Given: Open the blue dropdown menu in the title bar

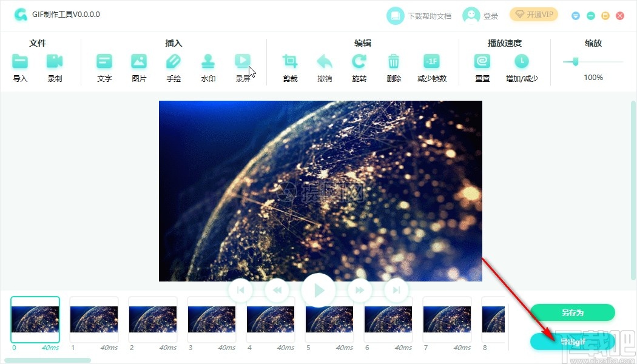Looking at the screenshot, I should click(576, 16).
